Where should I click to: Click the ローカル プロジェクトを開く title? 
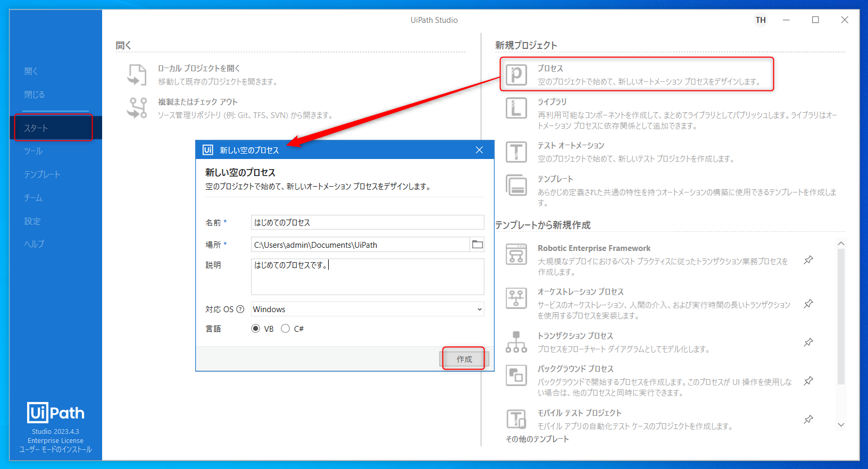coord(199,68)
